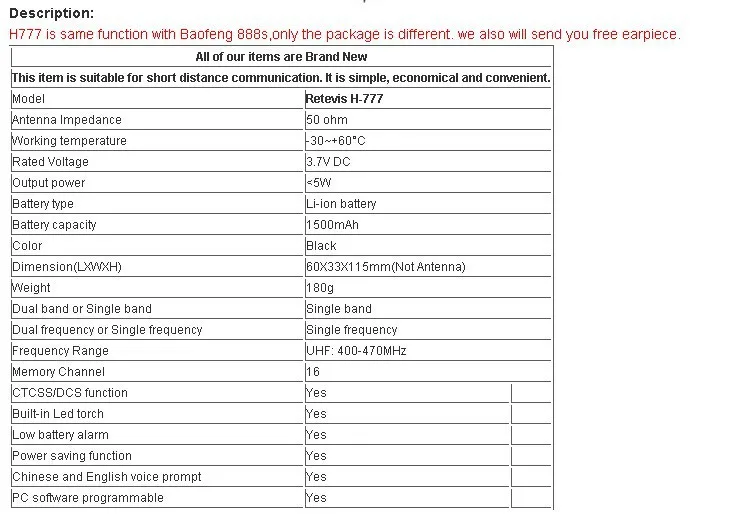
Task: Click the '1500mAh' battery capacity value
Action: coord(332,225)
